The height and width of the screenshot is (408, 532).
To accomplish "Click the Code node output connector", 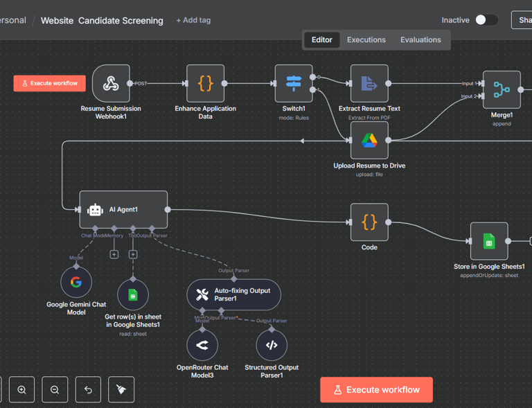I will pos(388,222).
